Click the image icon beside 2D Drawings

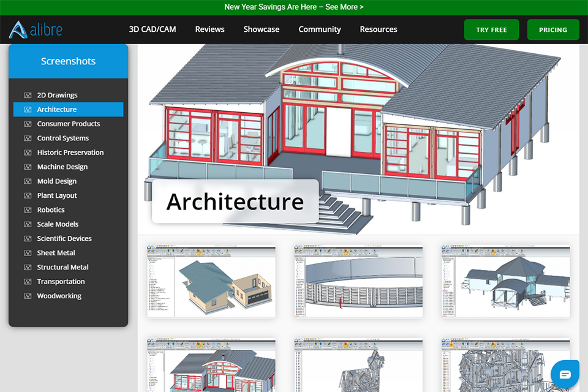[28, 96]
